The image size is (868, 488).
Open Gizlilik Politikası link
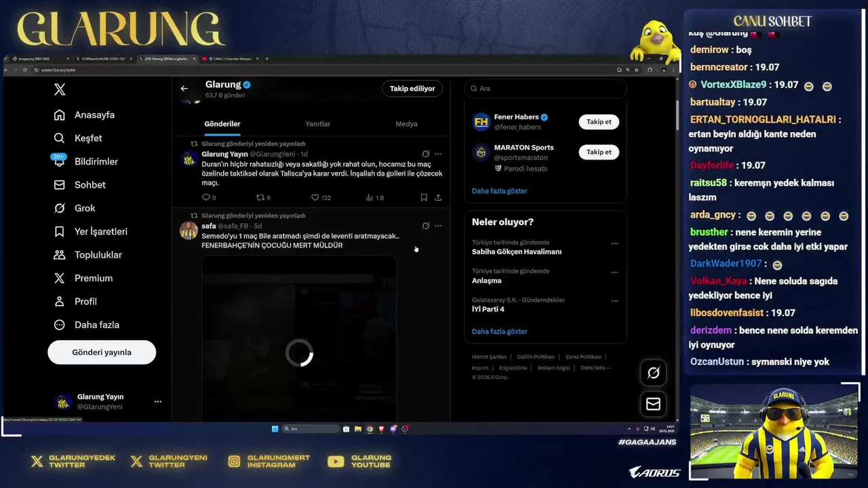[x=536, y=357]
